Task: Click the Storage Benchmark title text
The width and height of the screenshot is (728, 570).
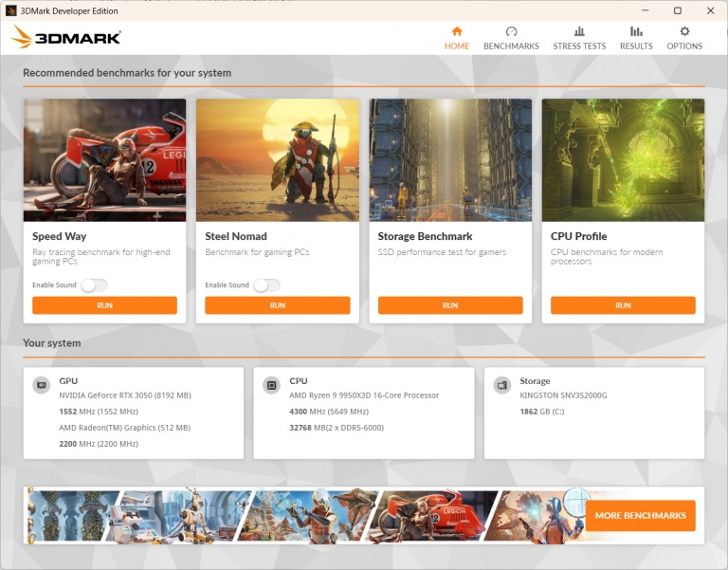Action: (x=425, y=236)
